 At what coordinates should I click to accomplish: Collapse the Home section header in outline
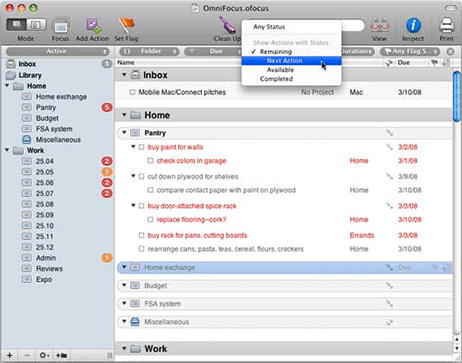124,115
